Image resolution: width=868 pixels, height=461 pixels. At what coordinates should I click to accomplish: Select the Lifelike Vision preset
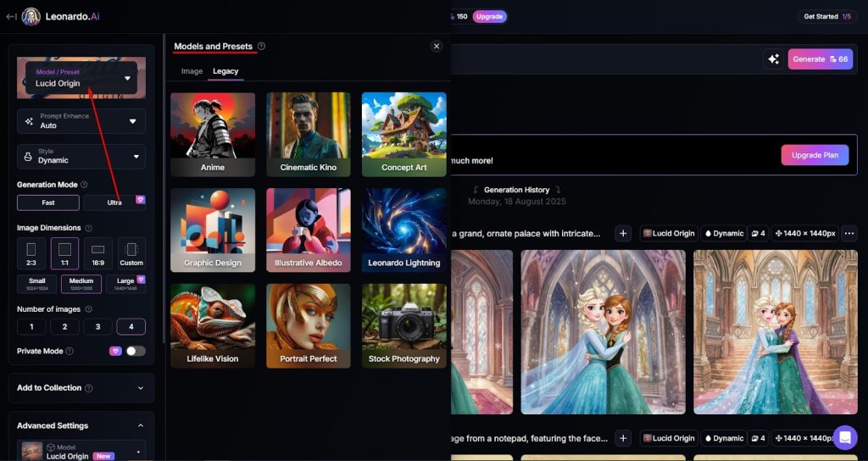pos(213,326)
